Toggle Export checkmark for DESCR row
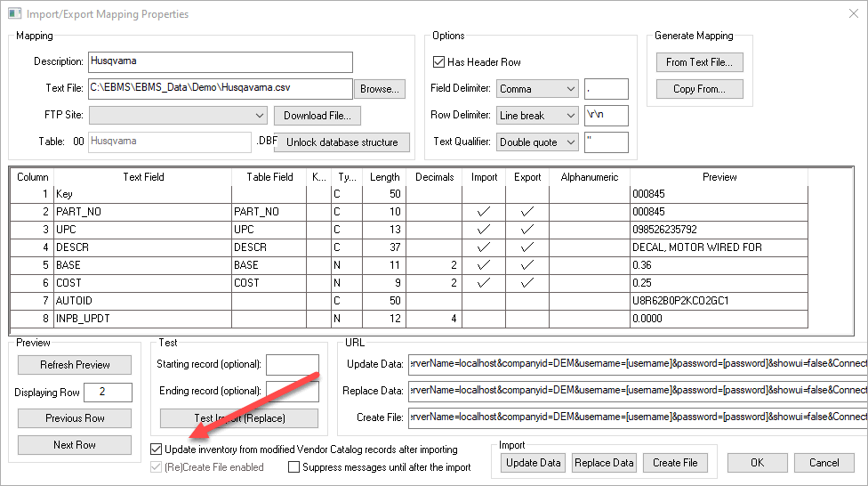The height and width of the screenshot is (486, 868). pyautogui.click(x=527, y=247)
